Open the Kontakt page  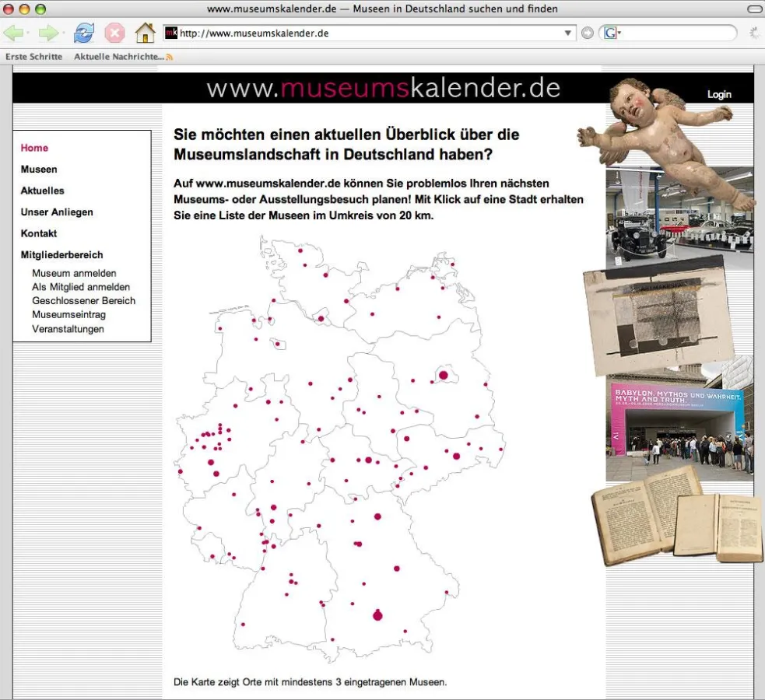38,233
